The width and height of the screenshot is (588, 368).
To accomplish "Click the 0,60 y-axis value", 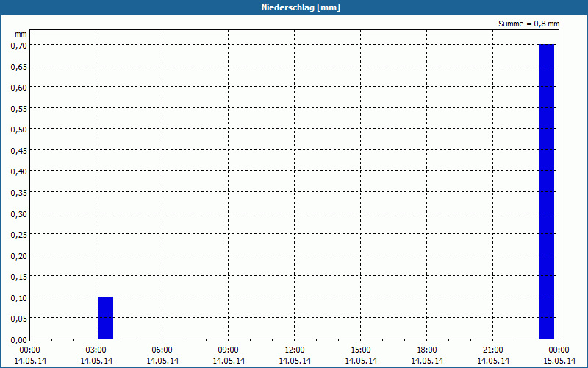I will (x=19, y=88).
